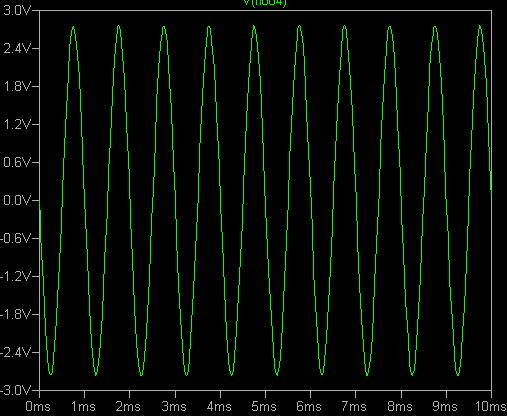
Task: Click the 1.2V vertical axis label
Action: [17, 124]
